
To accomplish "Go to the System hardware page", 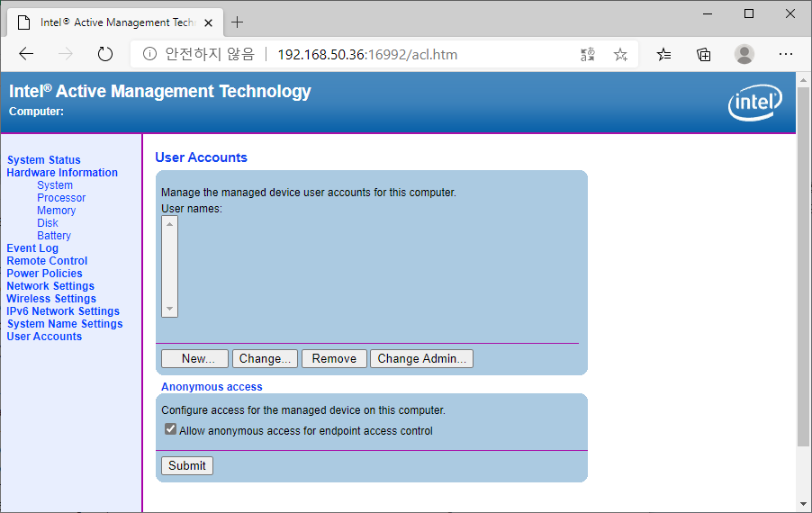I will coord(55,185).
